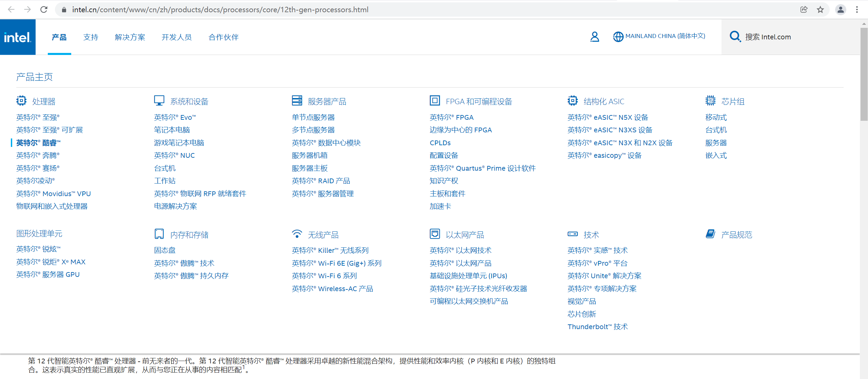The width and height of the screenshot is (868, 379).
Task: Click the 系统和设备 monitor icon
Action: coord(159,100)
